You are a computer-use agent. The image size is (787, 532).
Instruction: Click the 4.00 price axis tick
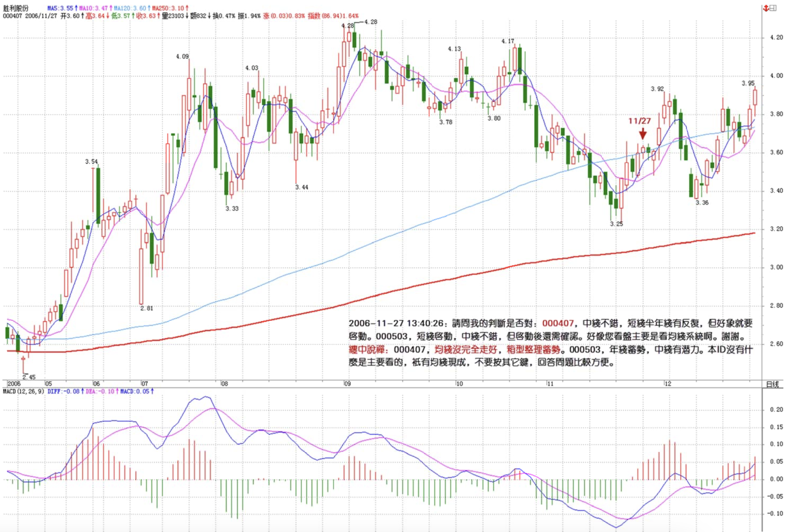tap(776, 76)
